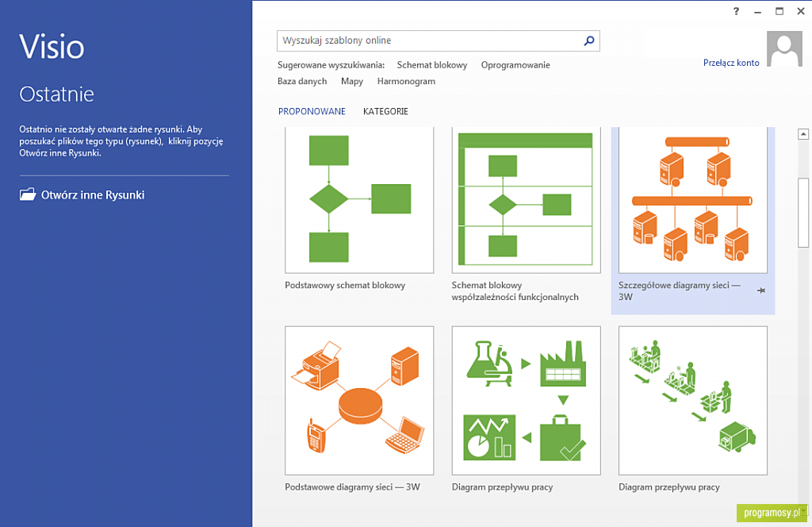The height and width of the screenshot is (527, 812).
Task: Search suggested term Oprogramowanie
Action: pyautogui.click(x=515, y=65)
